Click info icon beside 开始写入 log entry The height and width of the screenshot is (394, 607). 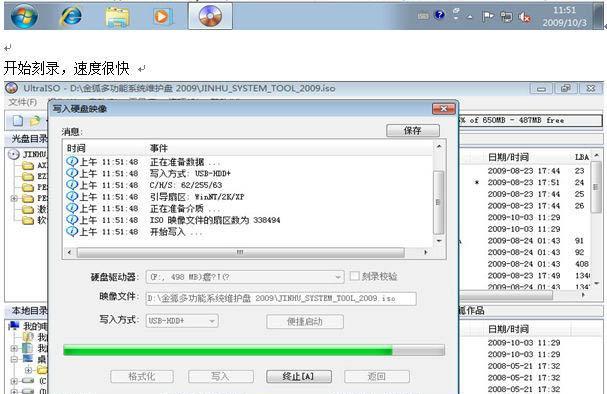click(72, 231)
